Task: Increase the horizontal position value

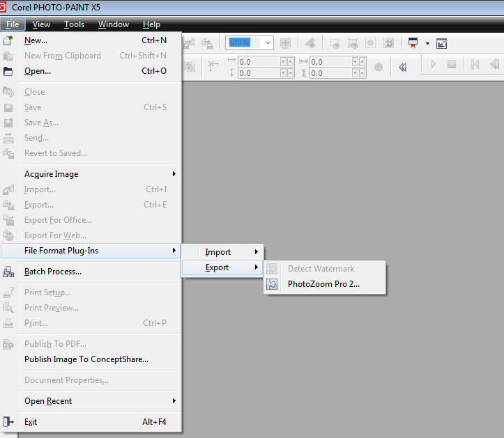Action: click(x=290, y=61)
